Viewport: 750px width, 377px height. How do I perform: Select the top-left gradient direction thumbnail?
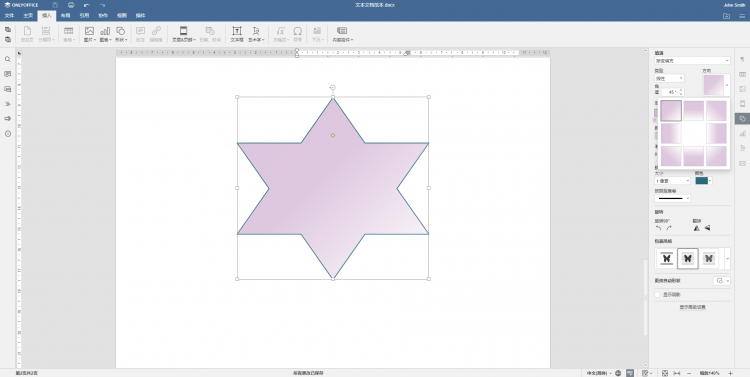pyautogui.click(x=671, y=111)
